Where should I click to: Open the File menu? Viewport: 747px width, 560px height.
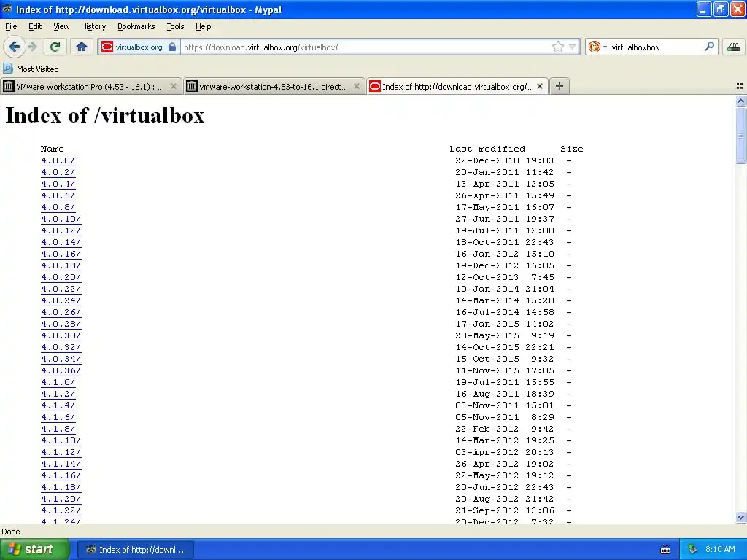11,26
